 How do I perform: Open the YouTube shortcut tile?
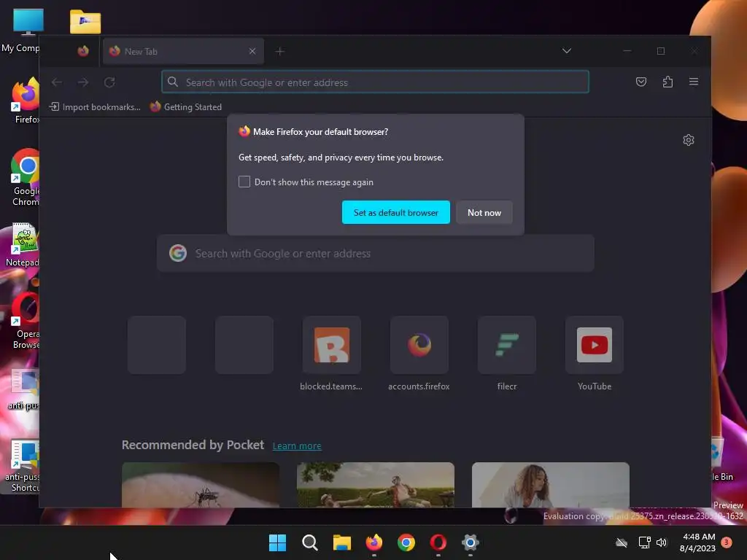pyautogui.click(x=595, y=345)
